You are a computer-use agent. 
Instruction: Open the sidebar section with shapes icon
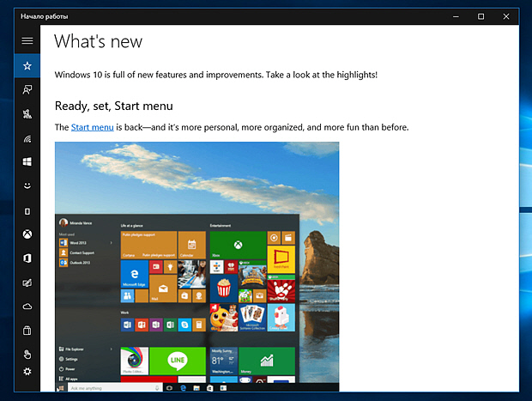tap(27, 113)
